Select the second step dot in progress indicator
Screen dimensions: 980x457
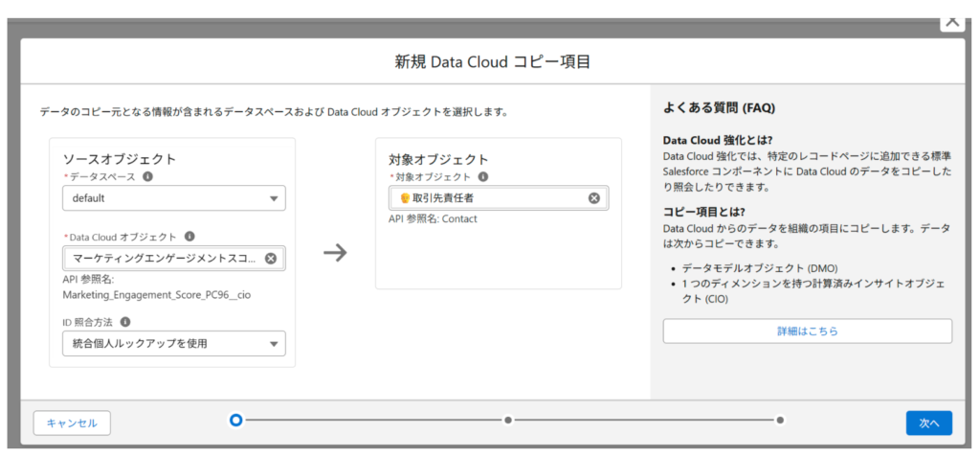pyautogui.click(x=508, y=420)
